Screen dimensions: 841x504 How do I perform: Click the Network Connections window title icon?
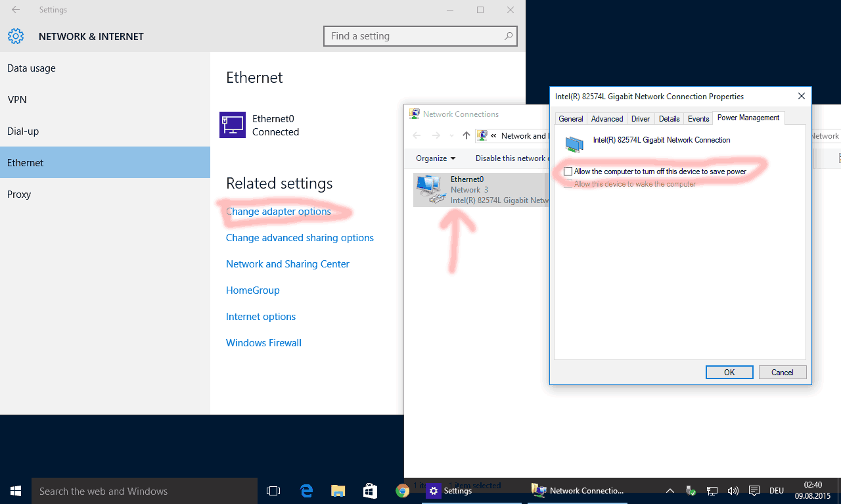[415, 114]
